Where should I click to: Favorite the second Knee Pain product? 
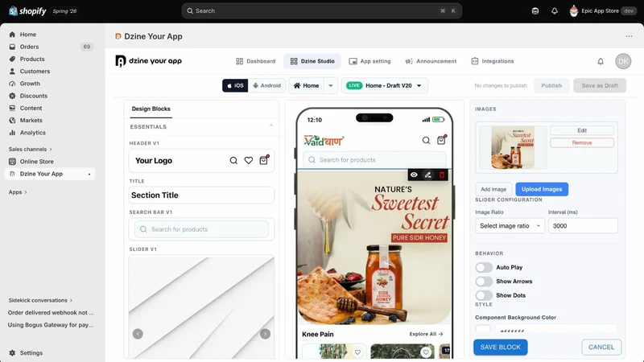pos(426,352)
